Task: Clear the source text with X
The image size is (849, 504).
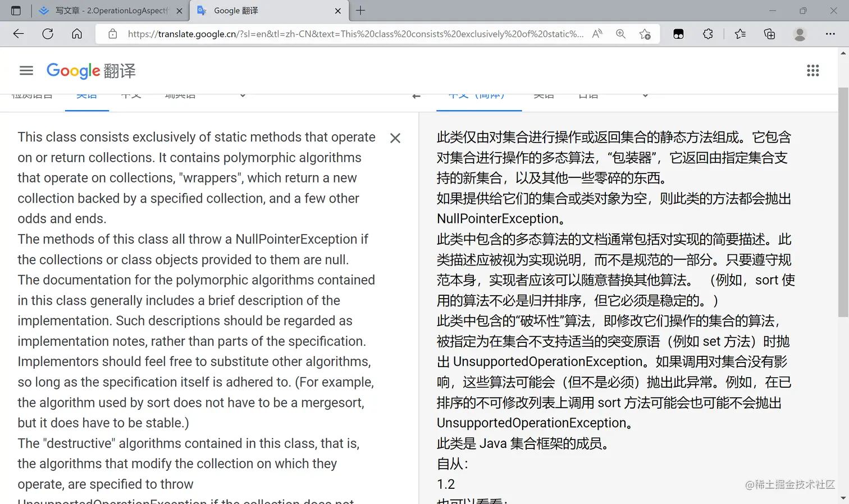Action: coord(395,138)
